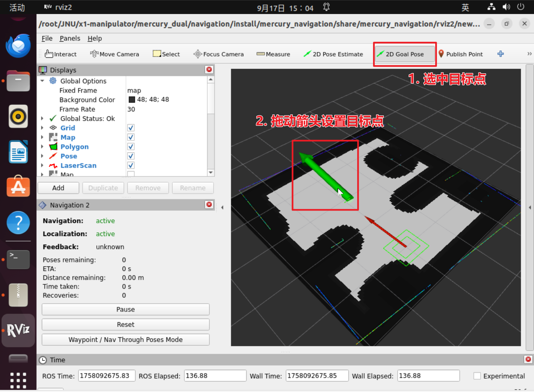Toggle the Polygon display checkbox

click(x=131, y=146)
